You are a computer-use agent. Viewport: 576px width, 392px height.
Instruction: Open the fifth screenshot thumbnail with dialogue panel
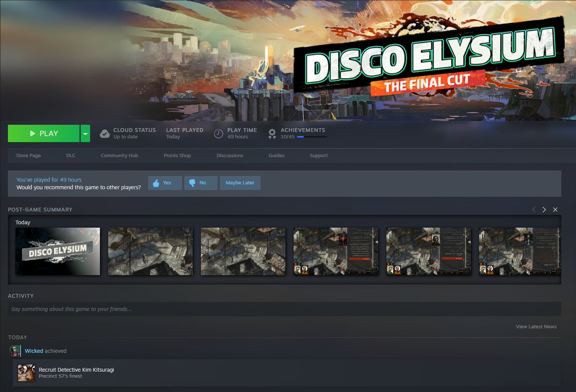click(x=429, y=251)
